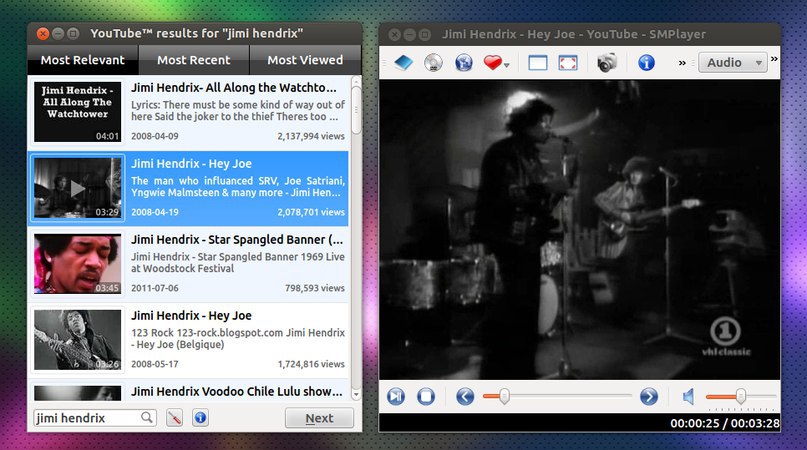The height and width of the screenshot is (450, 807).
Task: Mute the audio with the speaker icon
Action: pyautogui.click(x=689, y=397)
